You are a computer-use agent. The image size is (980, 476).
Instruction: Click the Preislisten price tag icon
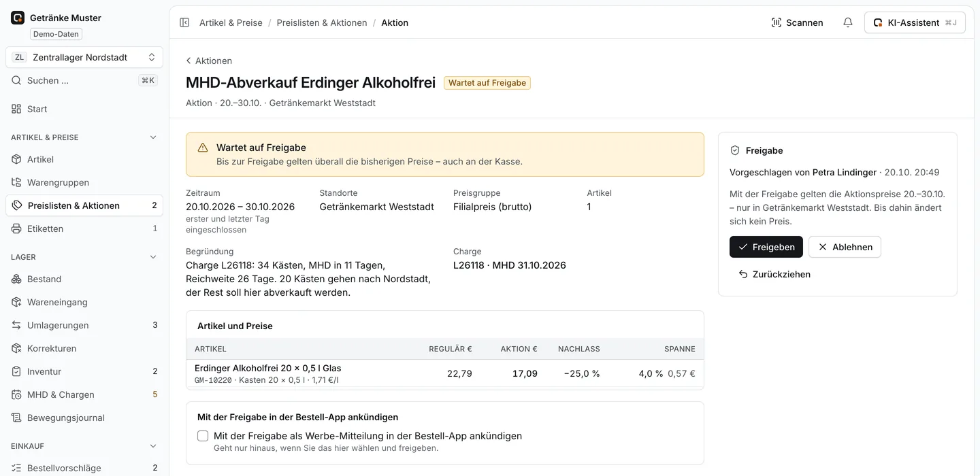click(x=17, y=205)
